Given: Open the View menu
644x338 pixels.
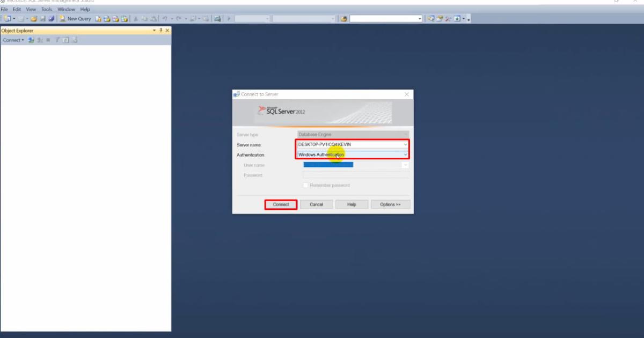Looking at the screenshot, I should [x=31, y=9].
